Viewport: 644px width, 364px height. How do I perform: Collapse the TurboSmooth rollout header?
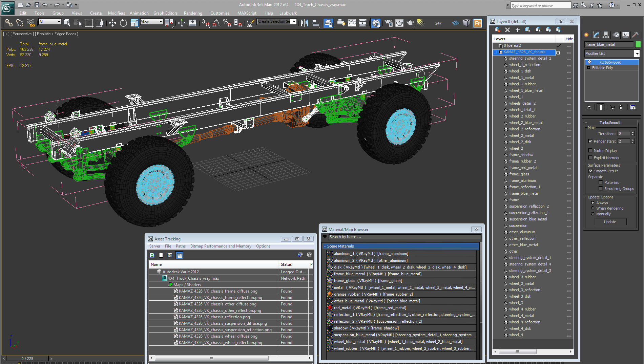click(x=610, y=123)
